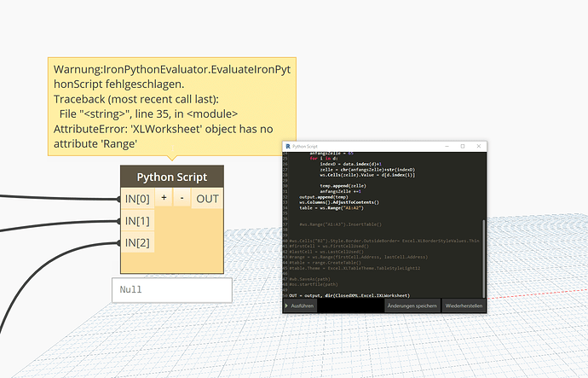Click the Python Script node title

click(172, 177)
